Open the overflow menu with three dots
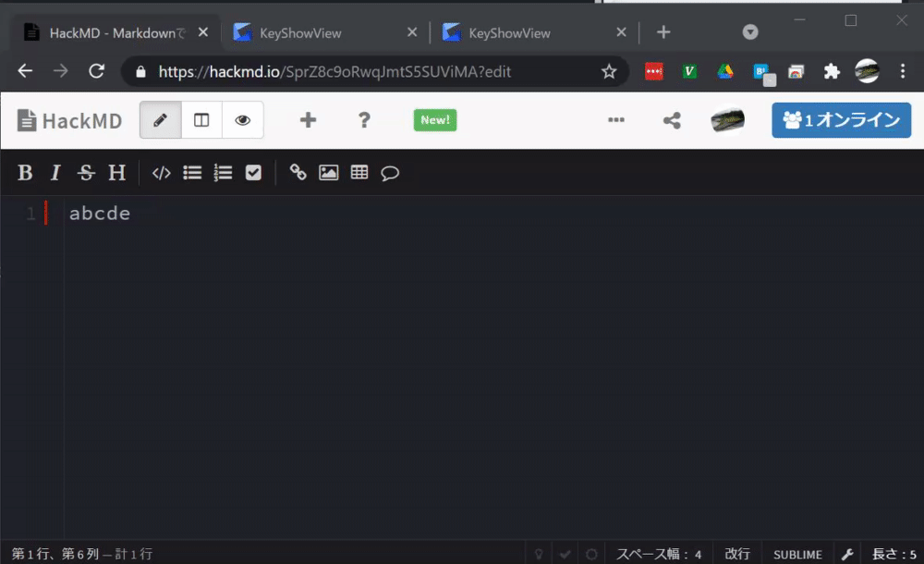Viewport: 924px width, 564px height. [x=615, y=119]
